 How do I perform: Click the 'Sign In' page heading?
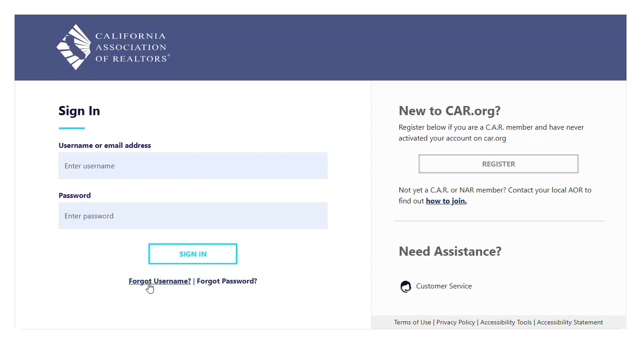point(79,111)
